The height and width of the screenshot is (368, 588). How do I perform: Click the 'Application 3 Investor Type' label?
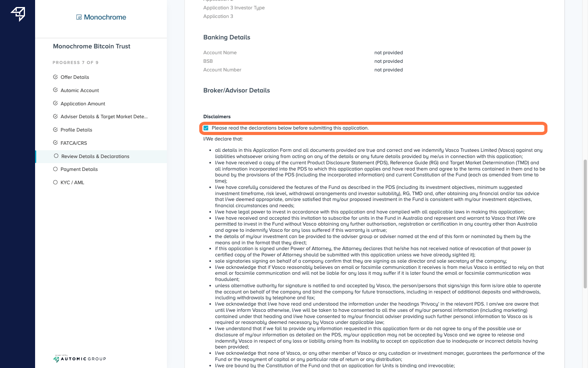point(234,8)
